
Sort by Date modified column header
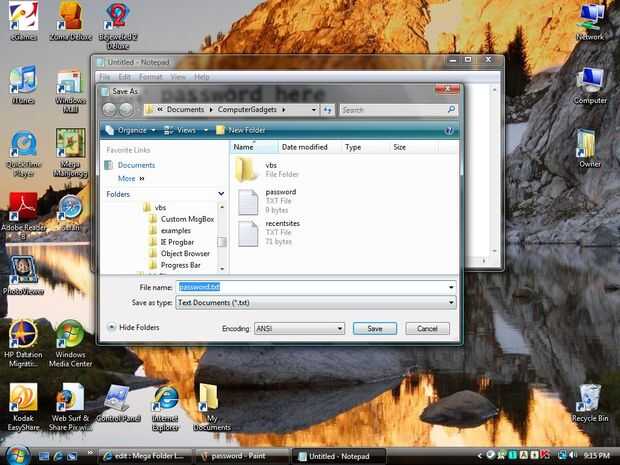click(x=309, y=147)
